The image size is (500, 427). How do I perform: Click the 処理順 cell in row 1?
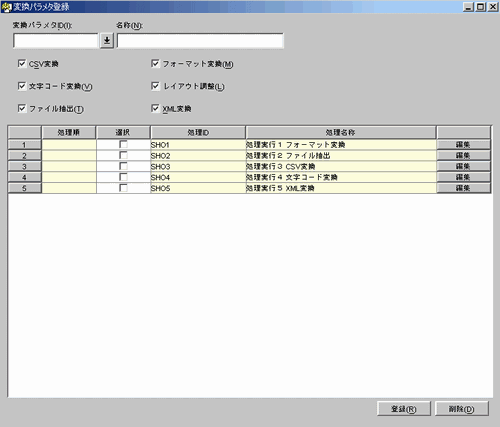(69, 144)
